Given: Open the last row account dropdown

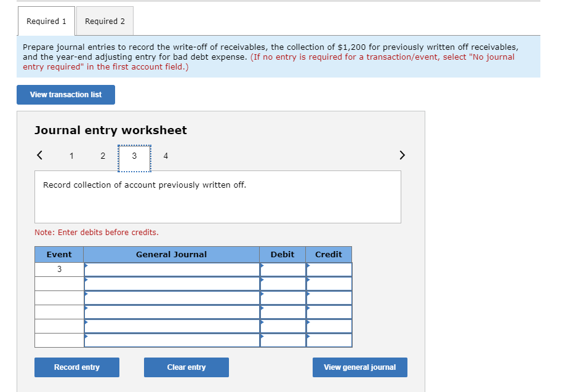Looking at the screenshot, I should [171, 340].
